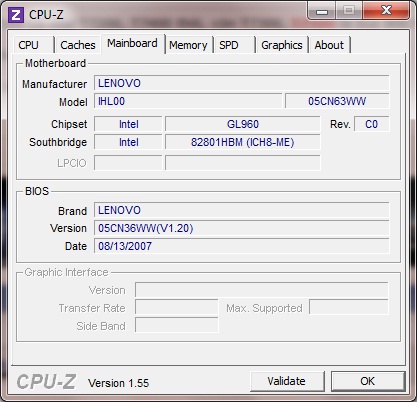Click the chipset Rev. C0 field
Image resolution: width=417 pixels, height=402 pixels.
pyautogui.click(x=371, y=124)
